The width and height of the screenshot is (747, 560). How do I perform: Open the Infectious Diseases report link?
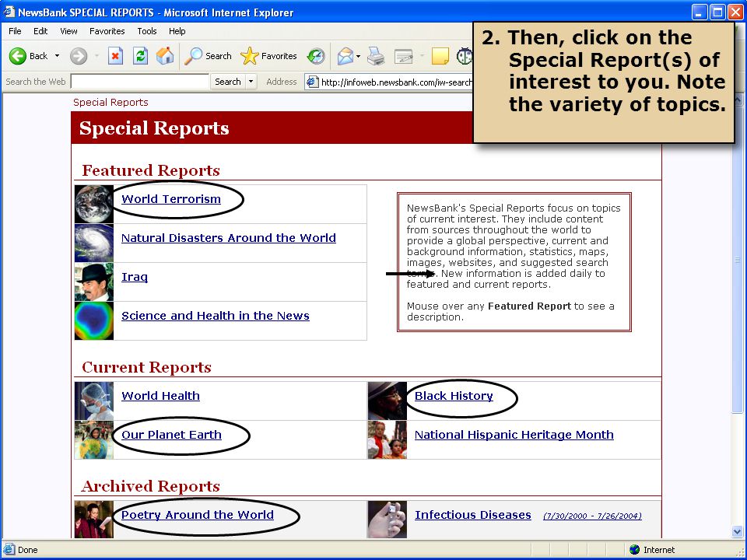[x=472, y=515]
